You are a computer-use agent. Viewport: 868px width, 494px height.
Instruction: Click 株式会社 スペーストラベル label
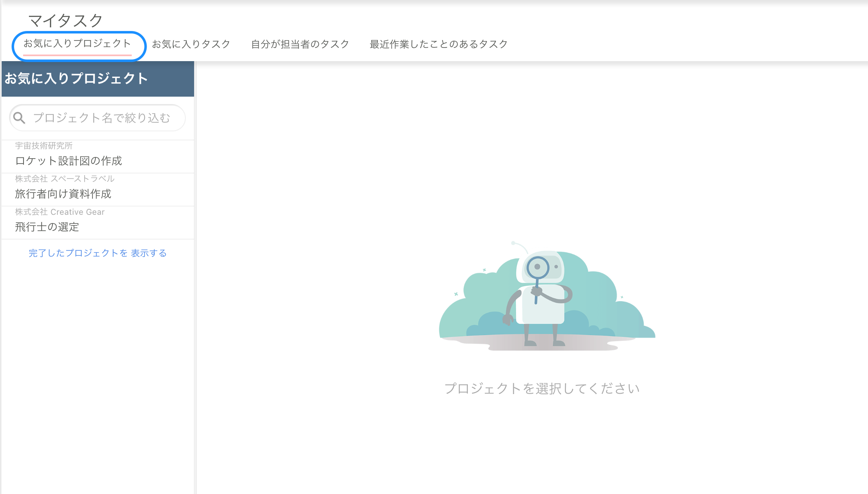point(64,178)
